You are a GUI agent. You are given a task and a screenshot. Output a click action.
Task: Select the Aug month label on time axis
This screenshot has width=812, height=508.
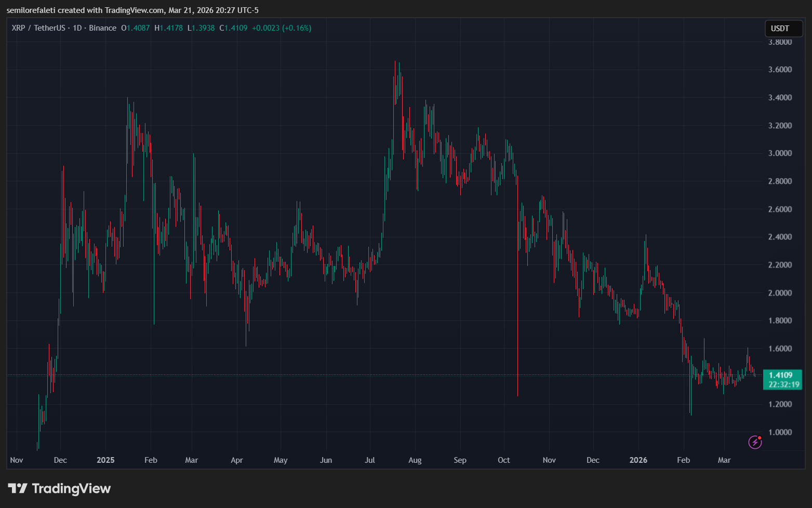pos(415,460)
